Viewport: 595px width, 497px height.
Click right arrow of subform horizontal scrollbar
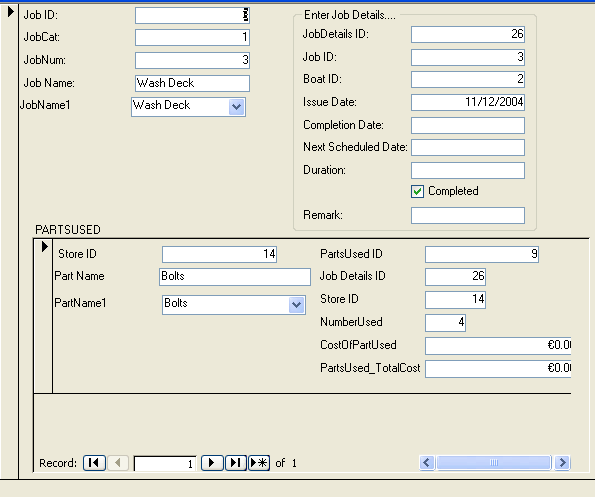562,462
